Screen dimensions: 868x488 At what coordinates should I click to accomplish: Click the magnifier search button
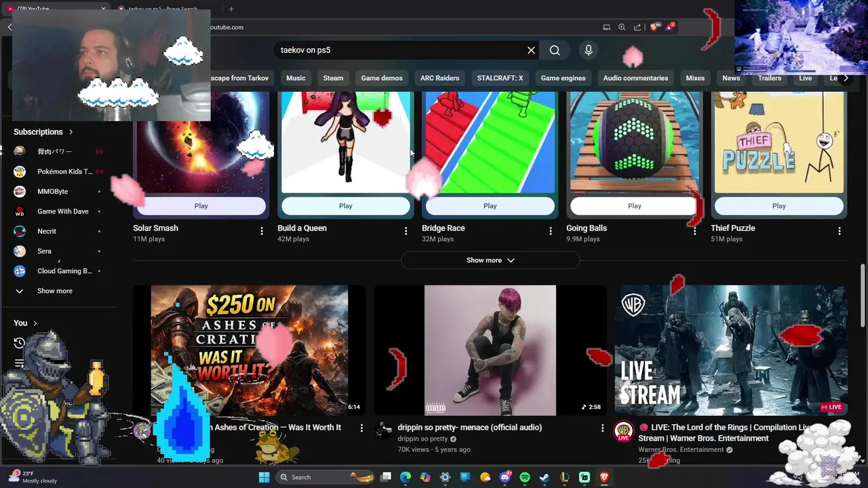(x=555, y=50)
